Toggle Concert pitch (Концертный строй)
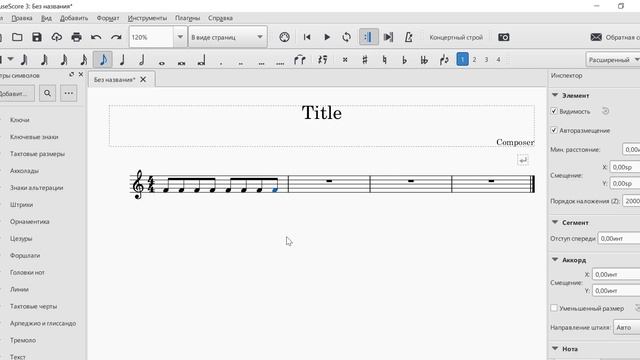 click(x=456, y=37)
